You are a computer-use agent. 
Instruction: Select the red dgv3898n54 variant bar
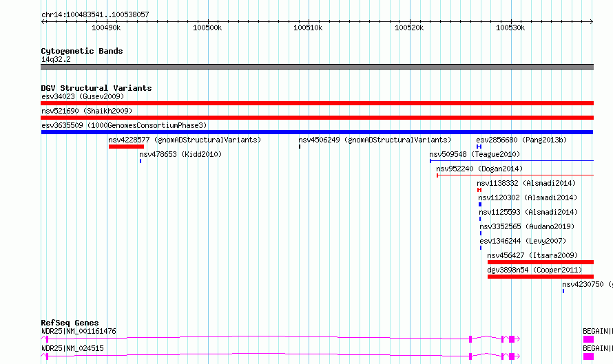click(541, 277)
